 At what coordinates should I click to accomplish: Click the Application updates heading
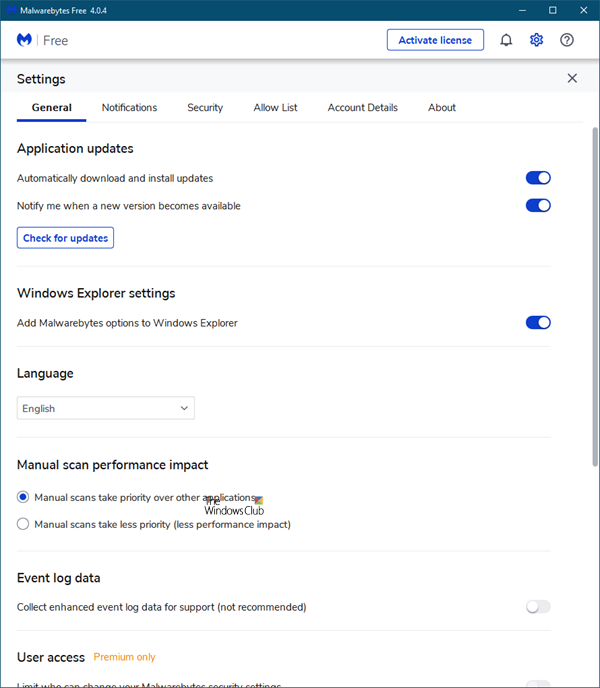(75, 148)
